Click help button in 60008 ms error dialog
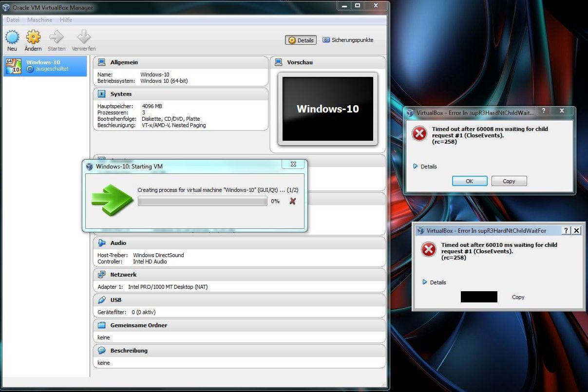 [544, 111]
